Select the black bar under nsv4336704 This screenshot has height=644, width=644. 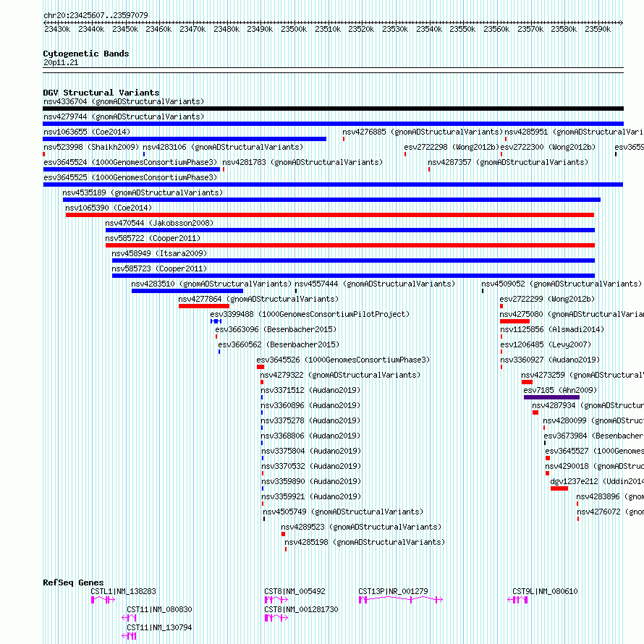click(x=333, y=109)
